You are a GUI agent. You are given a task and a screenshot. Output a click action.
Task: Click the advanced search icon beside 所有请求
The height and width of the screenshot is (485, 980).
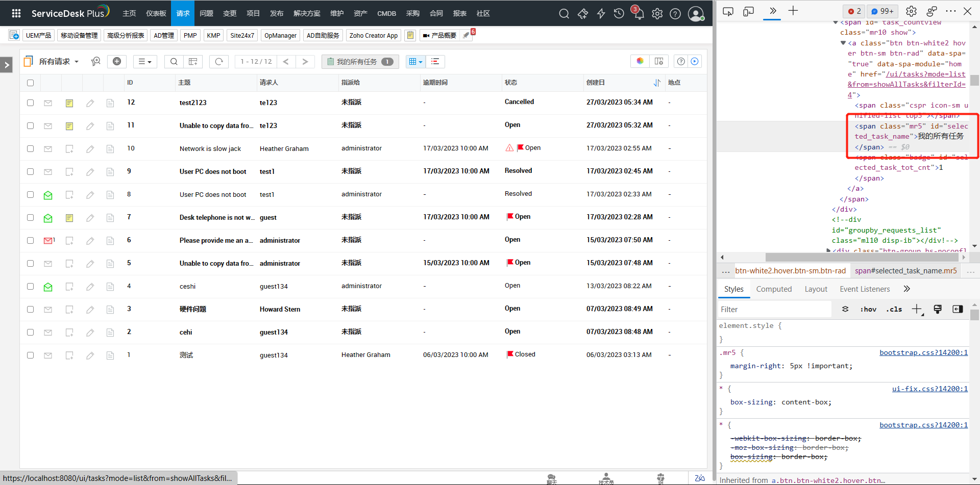(95, 62)
